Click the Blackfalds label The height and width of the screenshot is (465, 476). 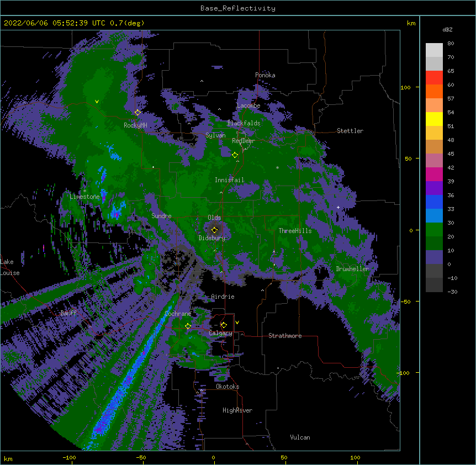click(x=244, y=123)
